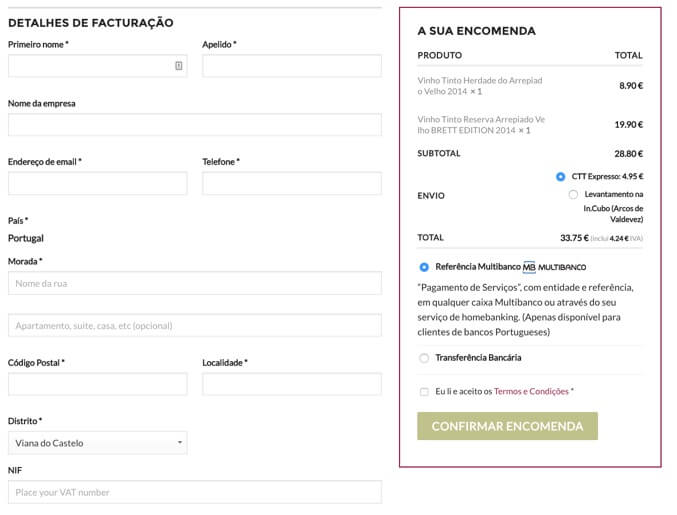677x515 pixels.
Task: Tick the terms acceptance checkbox
Action: pos(424,391)
